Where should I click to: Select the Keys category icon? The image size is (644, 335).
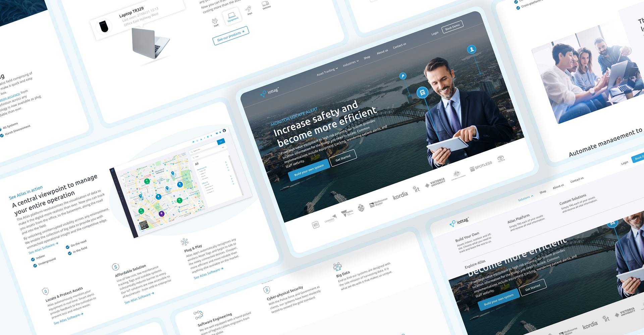pyautogui.click(x=249, y=9)
